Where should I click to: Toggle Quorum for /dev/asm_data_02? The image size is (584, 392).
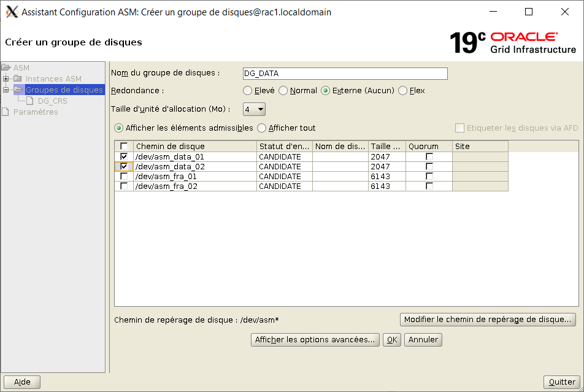[429, 166]
